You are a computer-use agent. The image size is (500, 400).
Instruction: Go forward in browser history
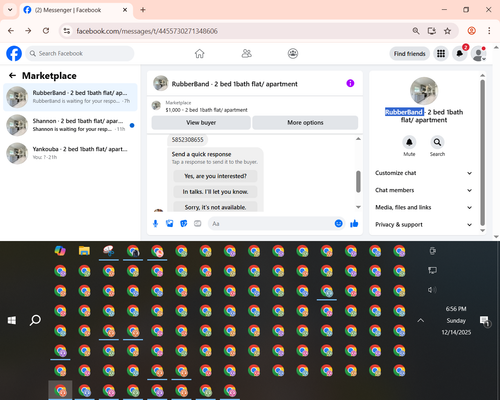(x=28, y=31)
